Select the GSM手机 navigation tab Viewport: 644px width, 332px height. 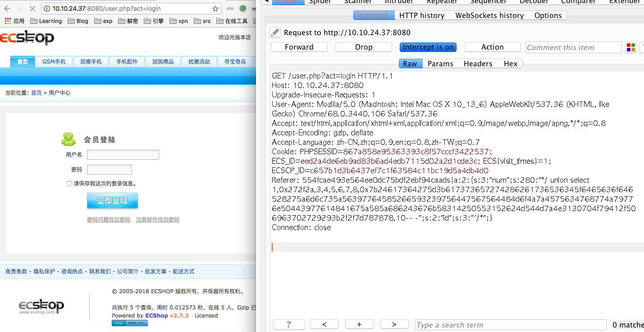(54, 62)
